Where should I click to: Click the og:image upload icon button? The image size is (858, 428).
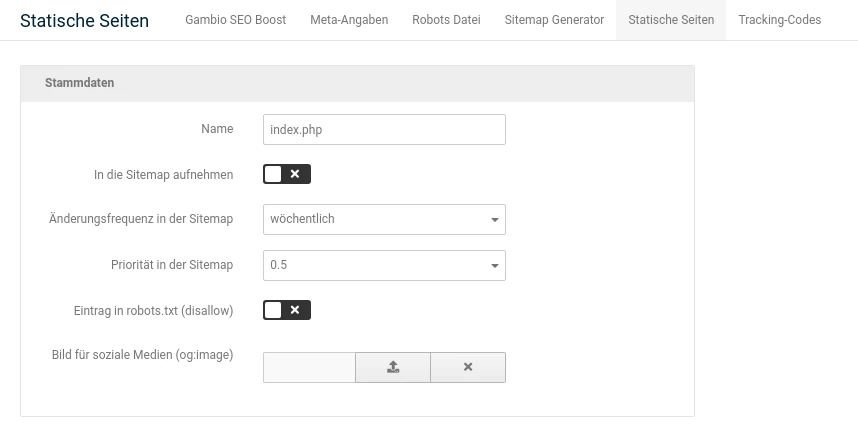click(393, 367)
